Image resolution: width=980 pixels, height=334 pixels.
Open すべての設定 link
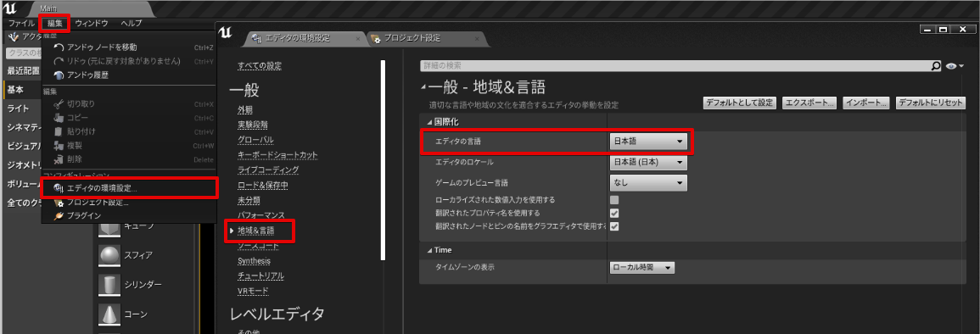(260, 65)
